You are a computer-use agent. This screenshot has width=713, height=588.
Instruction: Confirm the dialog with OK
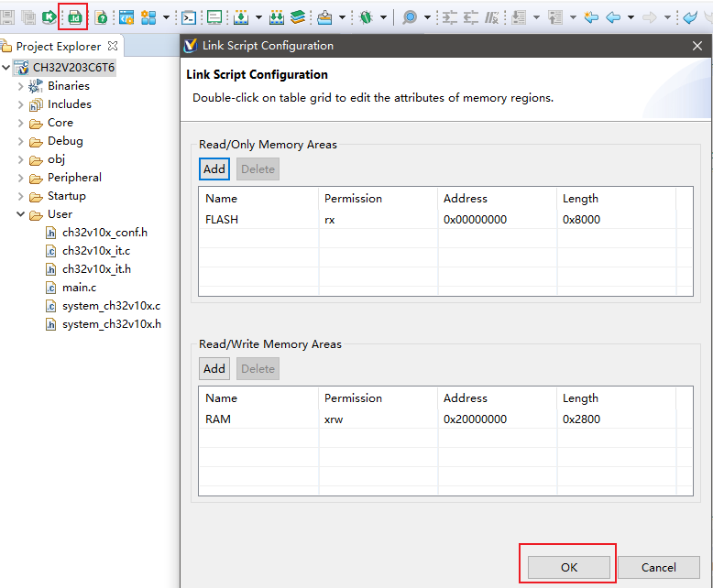(568, 567)
